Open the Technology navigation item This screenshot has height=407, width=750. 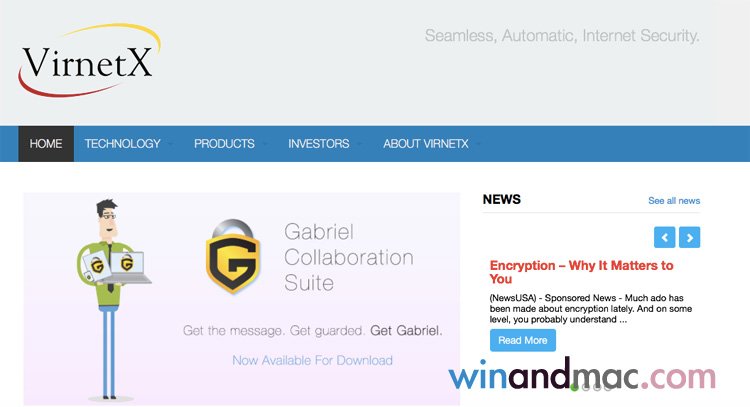122,144
